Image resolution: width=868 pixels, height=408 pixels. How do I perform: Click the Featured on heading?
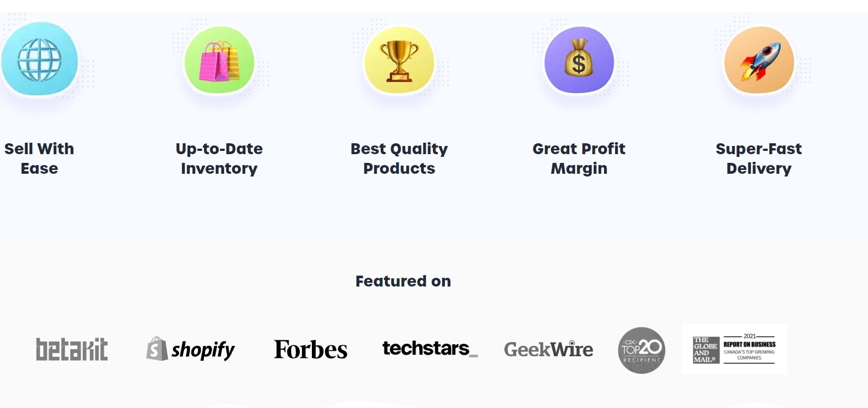click(x=403, y=281)
